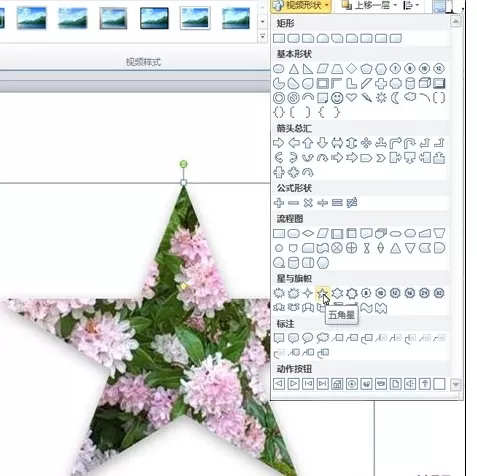
Task: Click the yellow adjustment handle on the star
Action: [183, 286]
